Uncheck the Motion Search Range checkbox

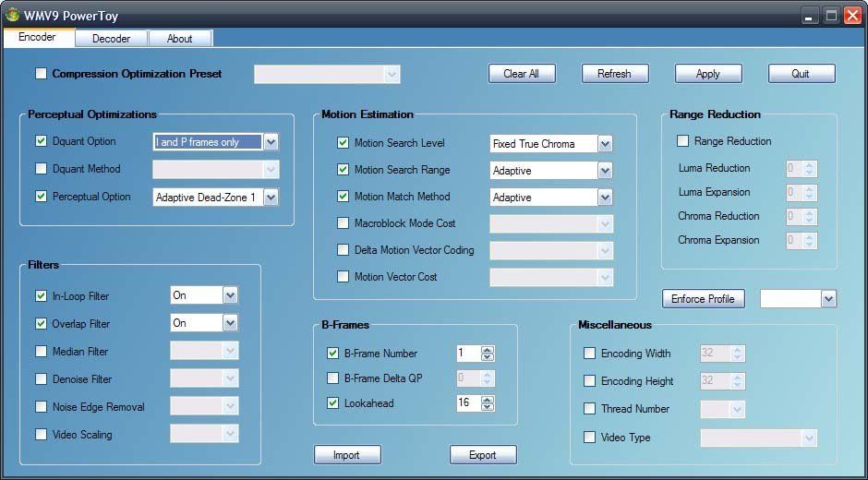click(344, 170)
